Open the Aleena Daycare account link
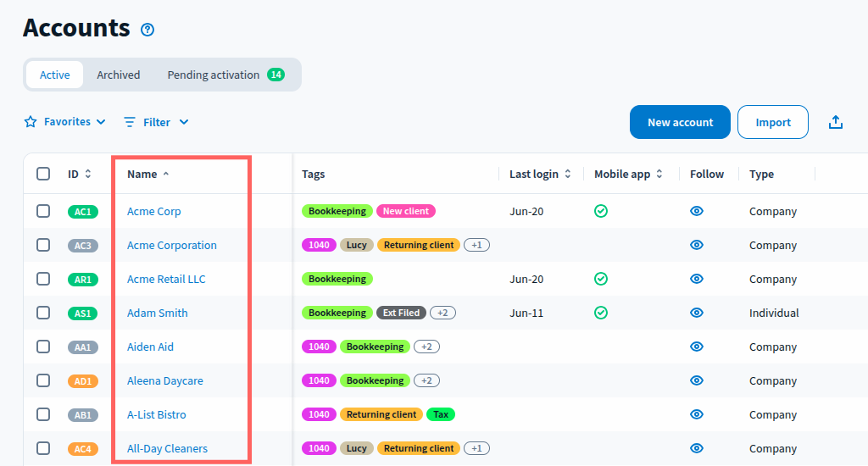 (165, 380)
